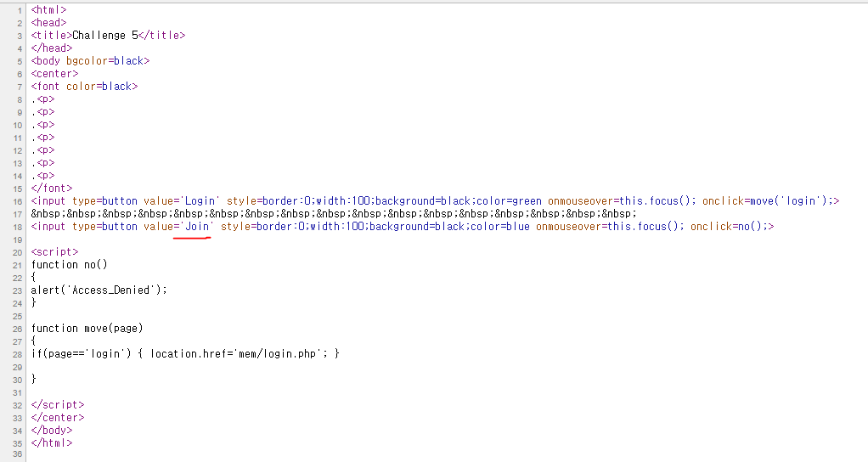
Task: Click line number 28 in the gutter
Action: (x=17, y=354)
